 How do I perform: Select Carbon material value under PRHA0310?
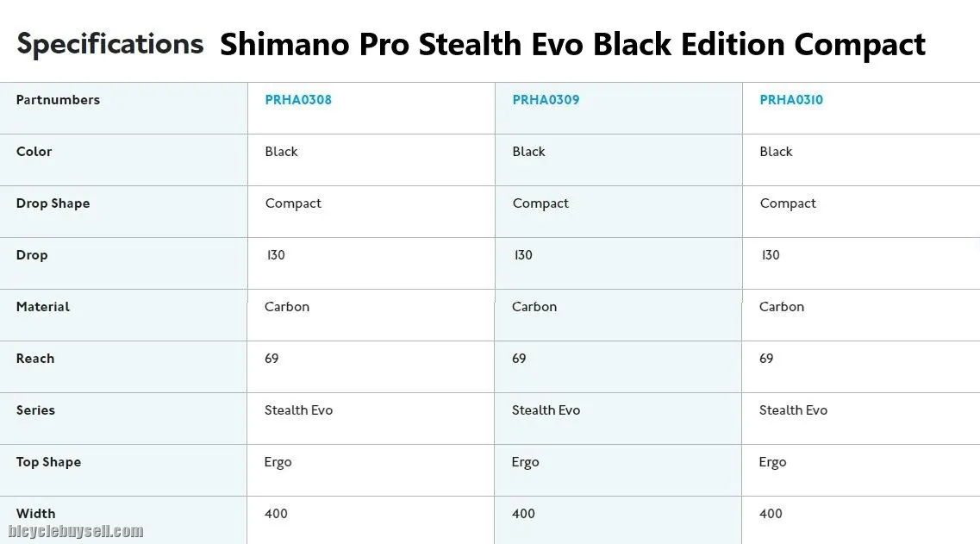pos(781,307)
